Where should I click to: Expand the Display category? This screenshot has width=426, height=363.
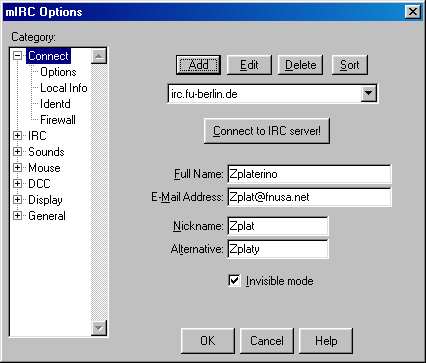point(17,200)
